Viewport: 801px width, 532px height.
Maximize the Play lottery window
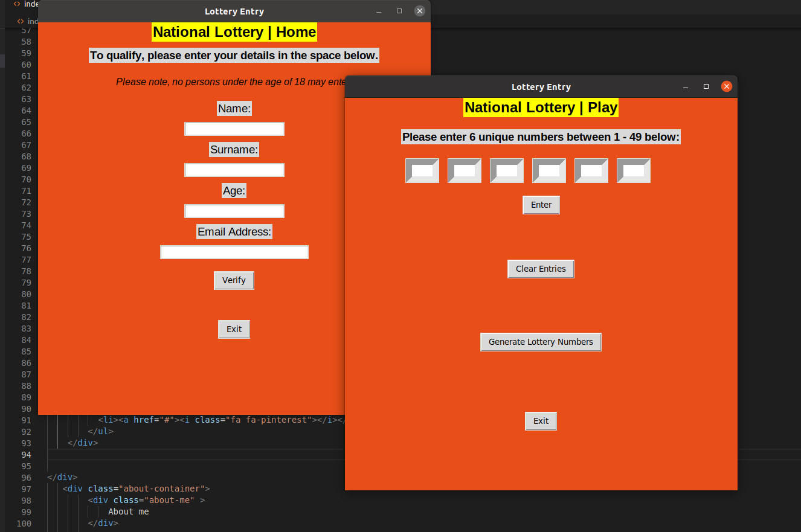706,87
